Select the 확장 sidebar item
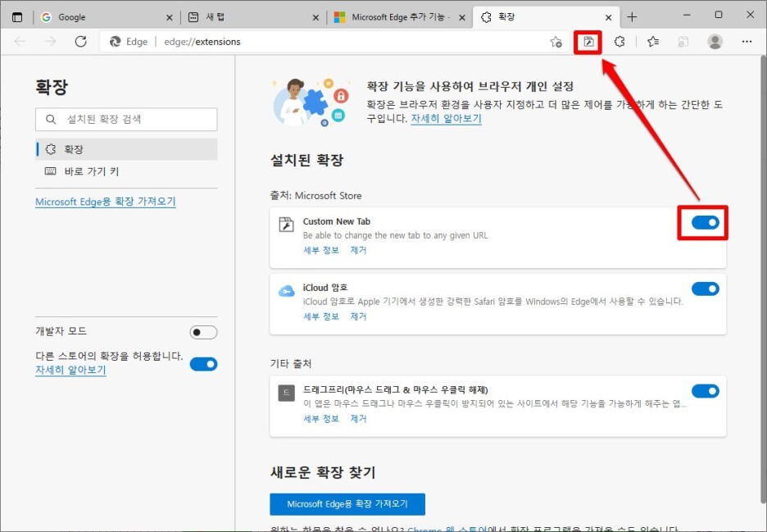The image size is (767, 532). [126, 149]
